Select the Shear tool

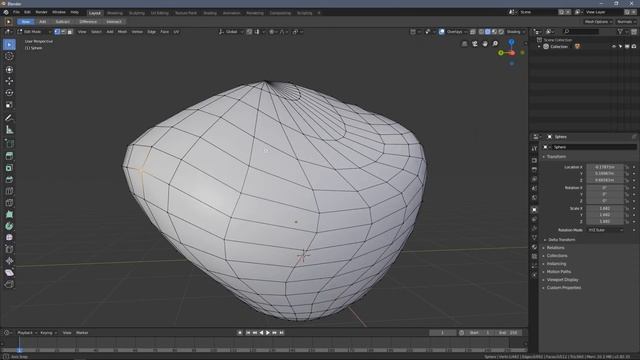pyautogui.click(x=9, y=273)
